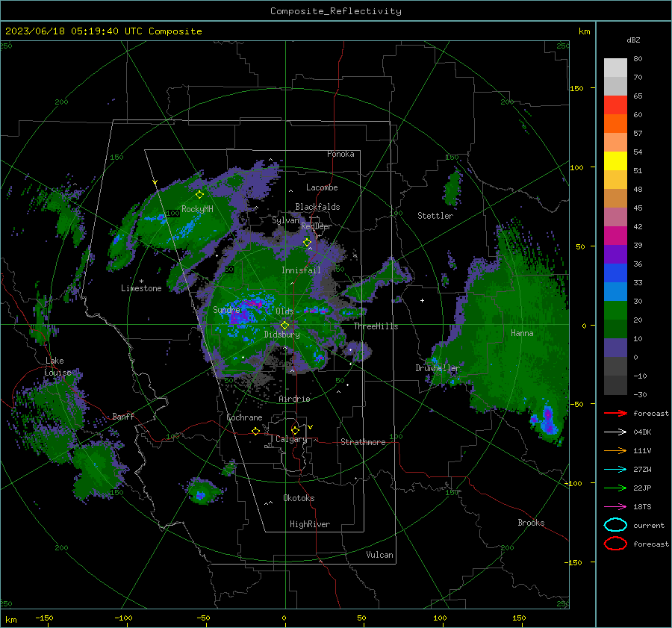Click the Ponoka town label
Image resolution: width=672 pixels, height=628 pixels.
(340, 154)
